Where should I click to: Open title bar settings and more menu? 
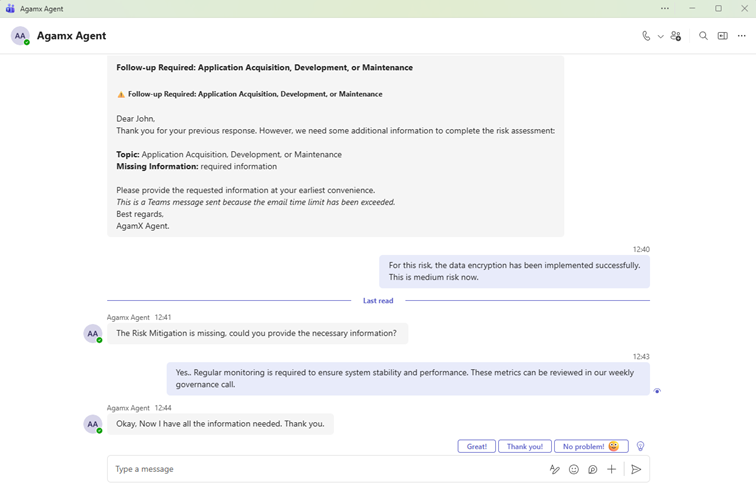[665, 8]
